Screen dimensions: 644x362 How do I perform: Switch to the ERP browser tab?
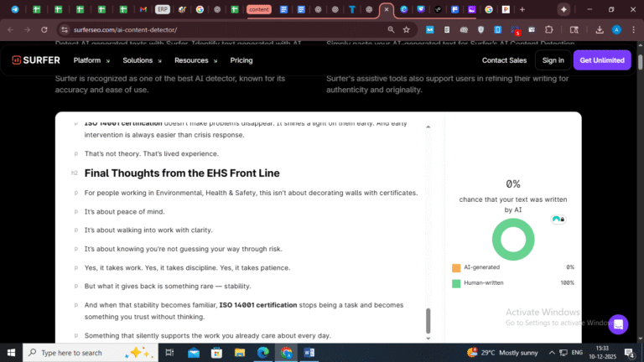(162, 9)
